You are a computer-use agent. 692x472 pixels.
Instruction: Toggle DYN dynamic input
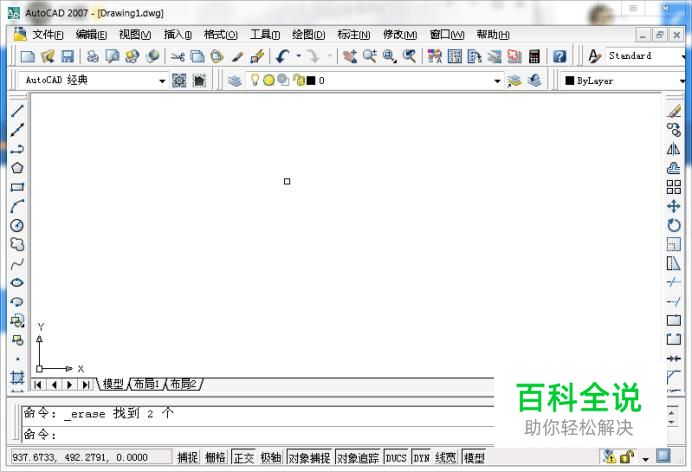(x=421, y=457)
